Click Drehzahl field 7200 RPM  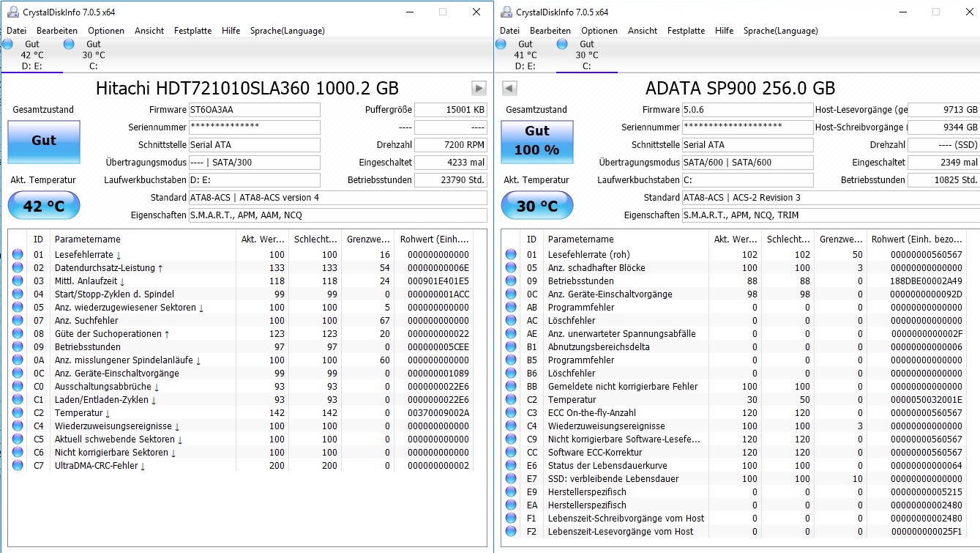(451, 145)
